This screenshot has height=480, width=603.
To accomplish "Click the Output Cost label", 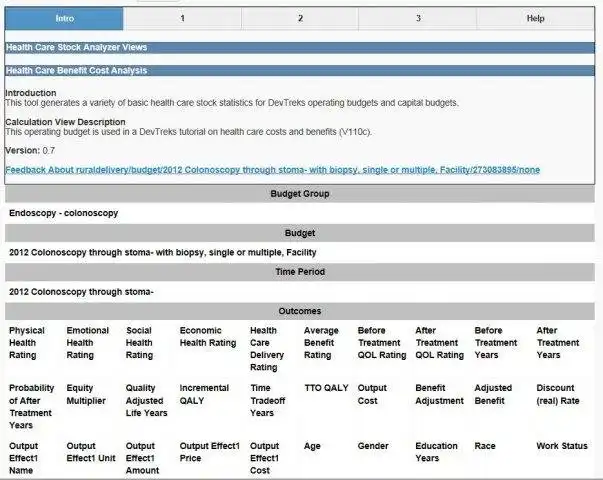I will (372, 394).
